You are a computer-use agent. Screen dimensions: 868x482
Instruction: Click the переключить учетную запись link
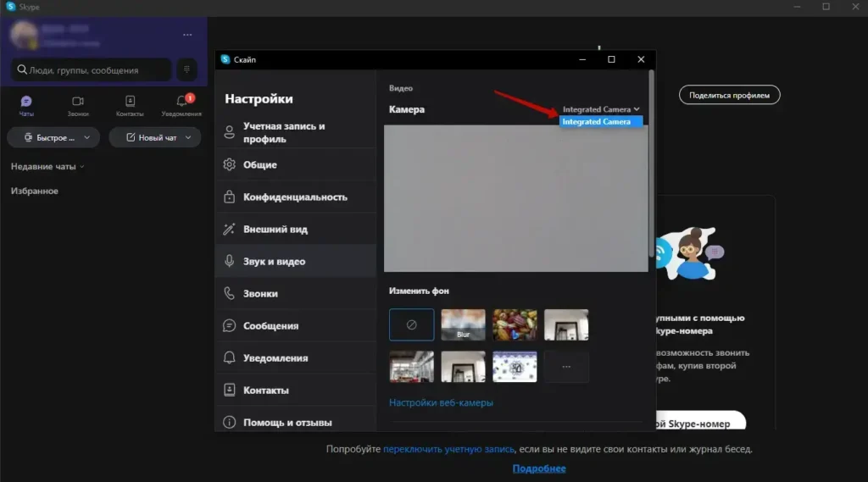tap(448, 449)
